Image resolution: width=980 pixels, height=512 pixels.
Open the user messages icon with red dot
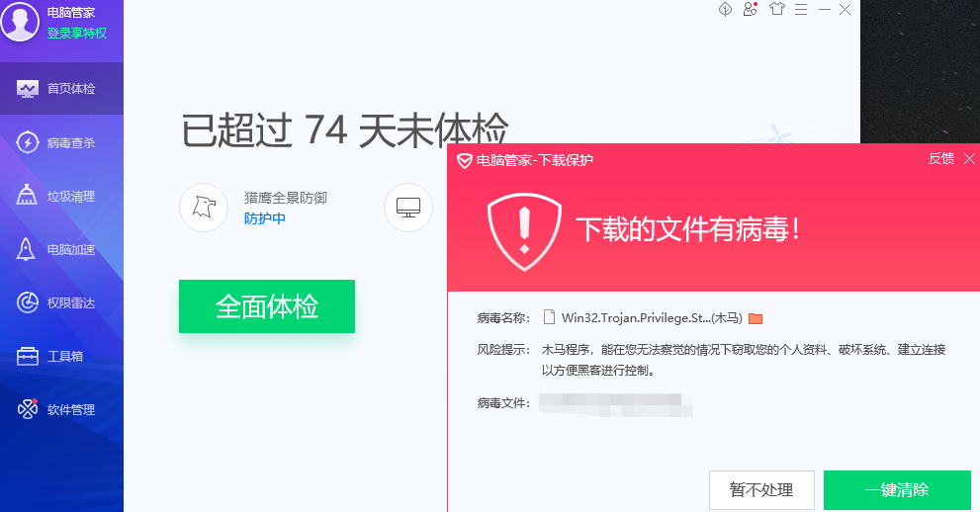[x=750, y=9]
